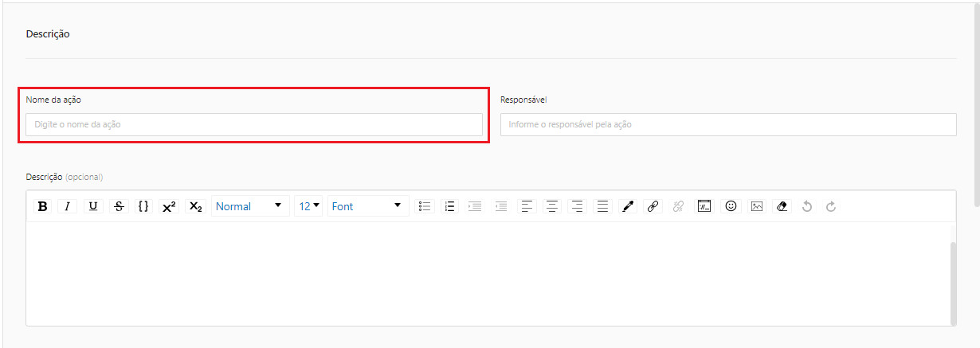Toggle underline formatting
Viewport: 980px width, 348px height.
93,206
